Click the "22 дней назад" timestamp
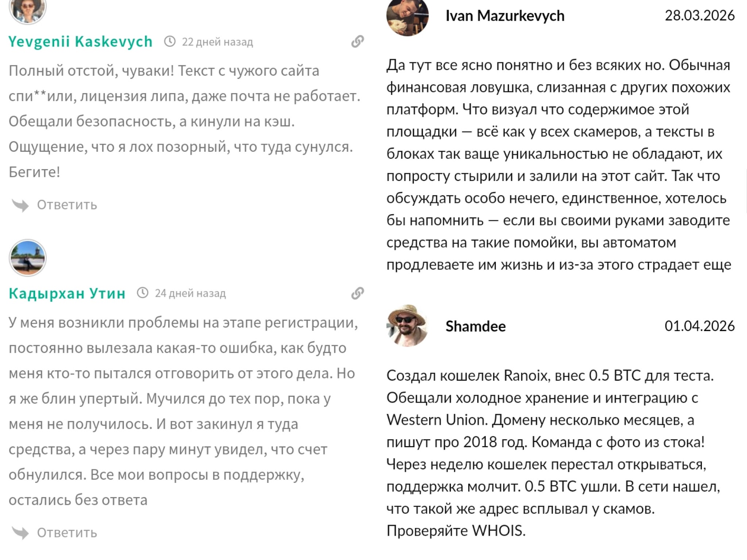The height and width of the screenshot is (560, 747). pyautogui.click(x=217, y=42)
